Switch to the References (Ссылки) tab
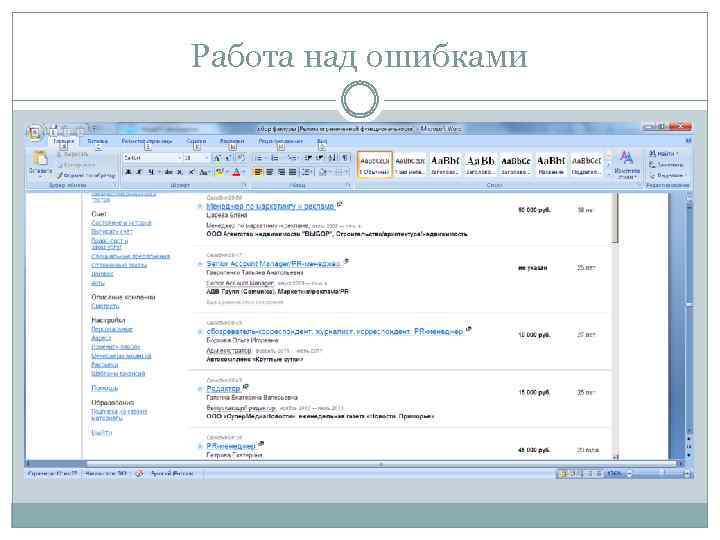Image resolution: width=720 pixels, height=540 pixels. (197, 141)
